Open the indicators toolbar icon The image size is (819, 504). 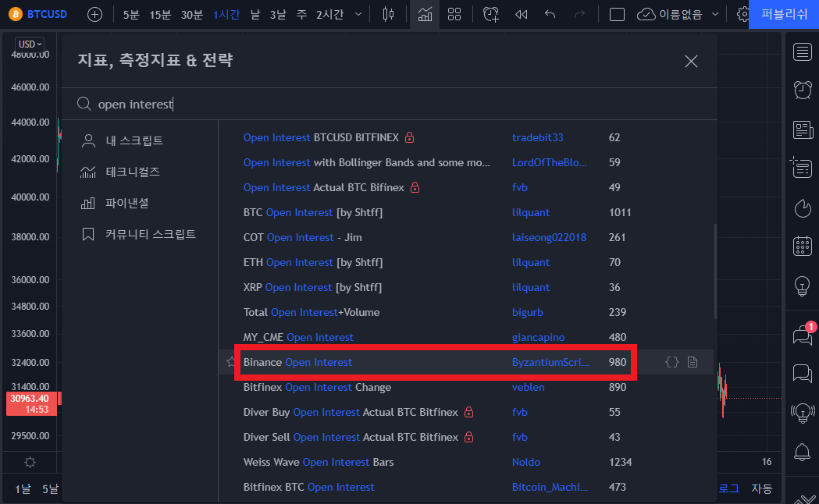point(425,14)
